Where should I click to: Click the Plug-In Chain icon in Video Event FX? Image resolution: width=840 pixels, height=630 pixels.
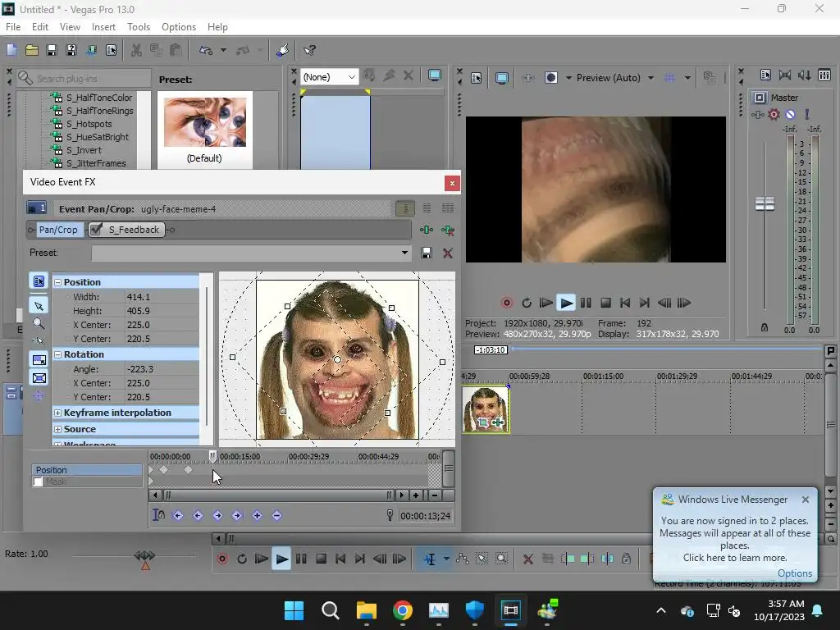pos(427,230)
